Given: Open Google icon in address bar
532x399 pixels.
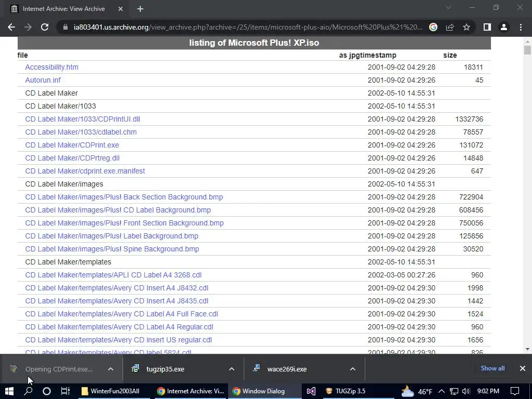Looking at the screenshot, I should coord(433,27).
